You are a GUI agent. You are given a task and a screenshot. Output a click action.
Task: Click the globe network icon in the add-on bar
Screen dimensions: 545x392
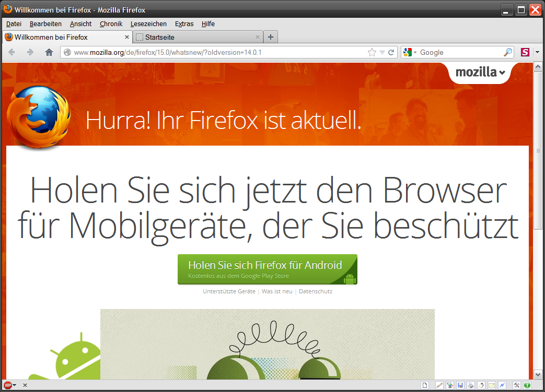450,385
